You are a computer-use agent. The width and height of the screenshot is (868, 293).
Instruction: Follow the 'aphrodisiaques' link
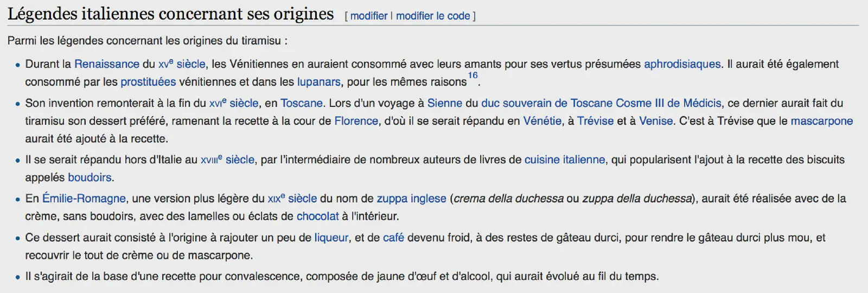point(682,64)
